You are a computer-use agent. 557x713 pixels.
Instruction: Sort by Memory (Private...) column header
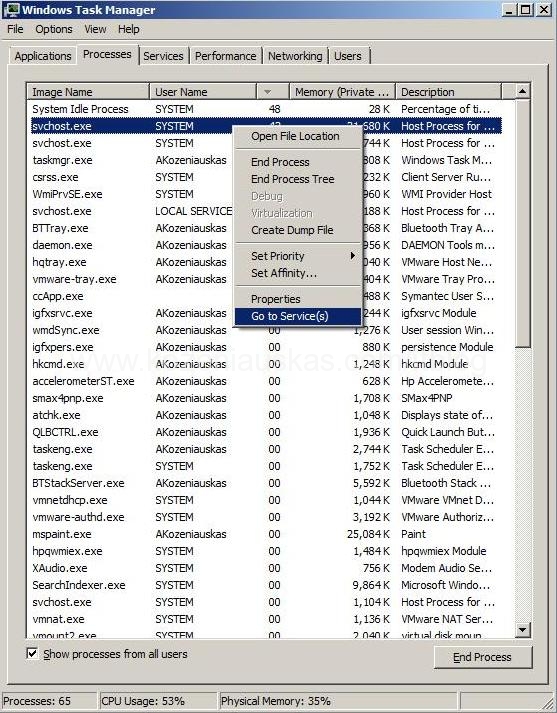tap(342, 92)
